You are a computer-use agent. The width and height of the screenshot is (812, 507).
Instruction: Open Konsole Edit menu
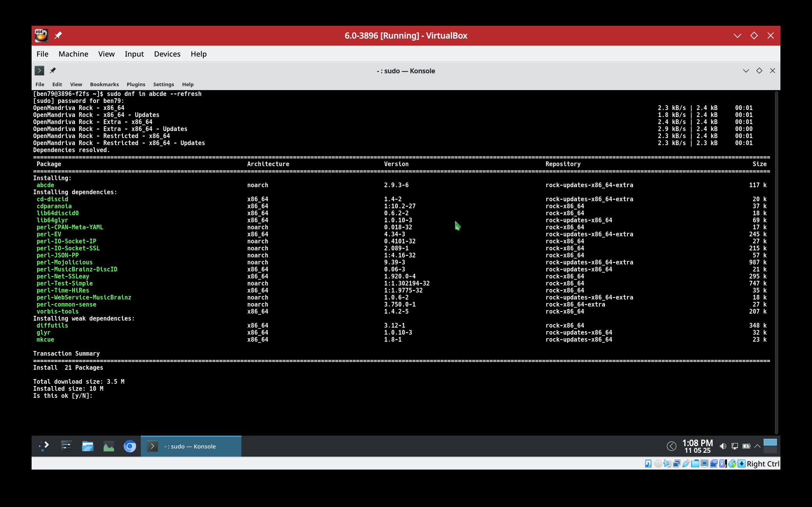(57, 84)
